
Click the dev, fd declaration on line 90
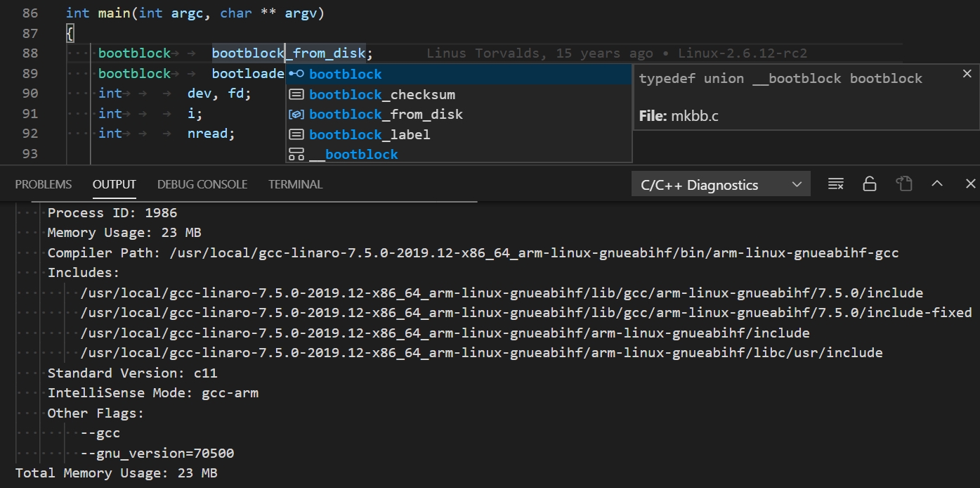[x=218, y=94]
